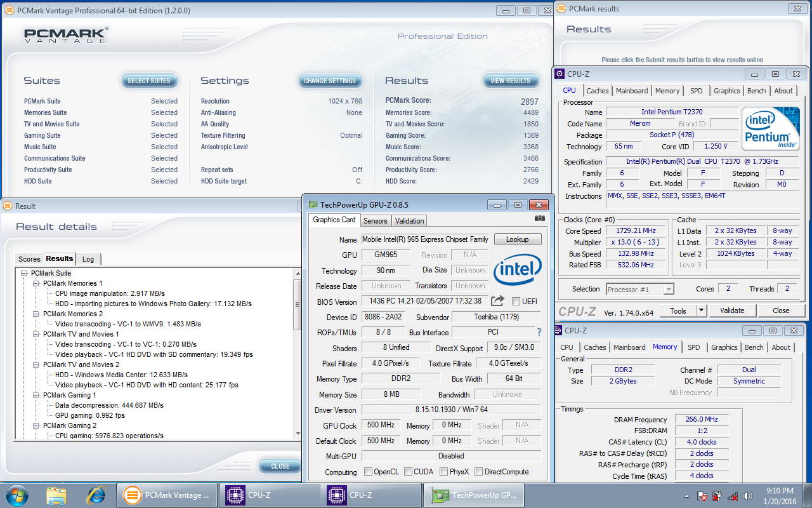This screenshot has width=812, height=508.
Task: Switch to PCMark Vantage taskbar item
Action: click(x=167, y=495)
